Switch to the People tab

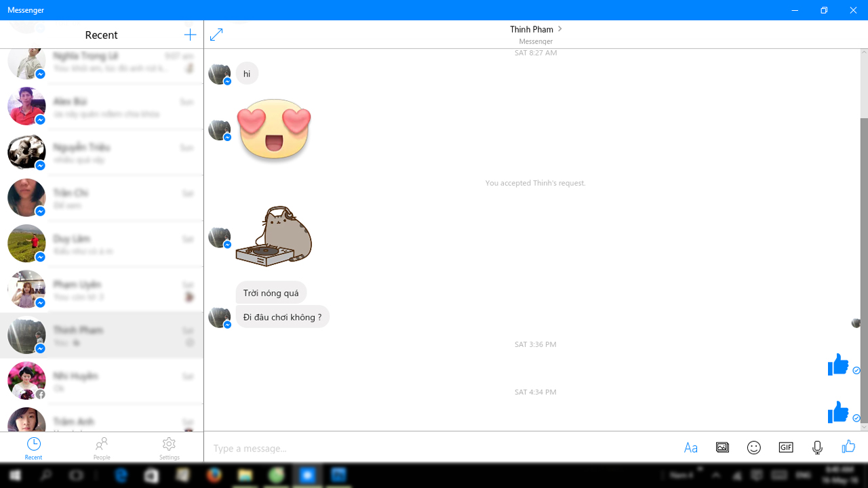[x=101, y=447]
